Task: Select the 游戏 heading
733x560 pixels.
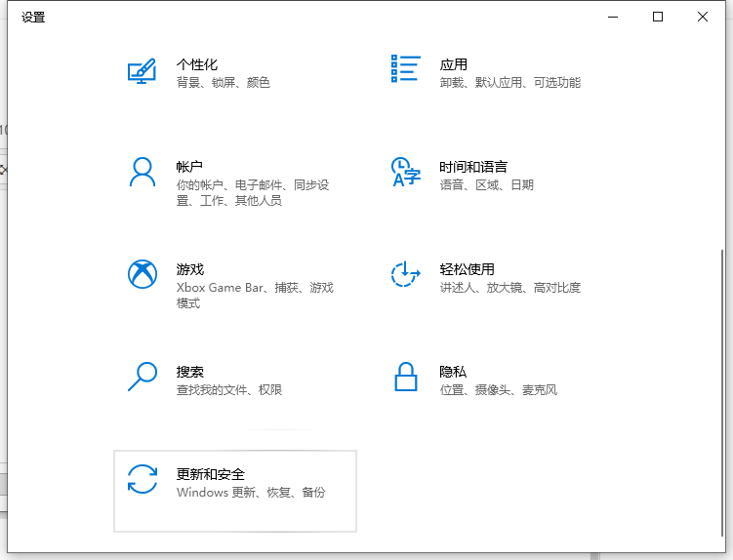Action: (189, 269)
